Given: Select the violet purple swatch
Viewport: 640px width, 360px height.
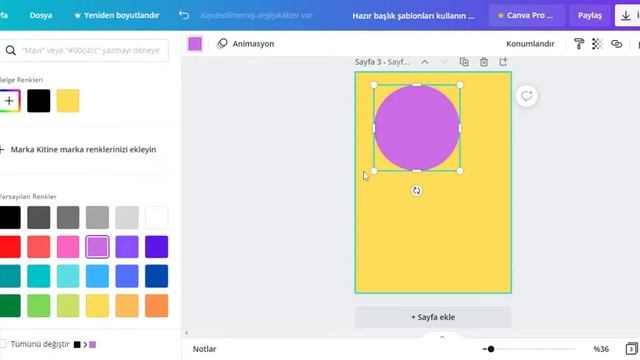Looking at the screenshot, I should (127, 247).
